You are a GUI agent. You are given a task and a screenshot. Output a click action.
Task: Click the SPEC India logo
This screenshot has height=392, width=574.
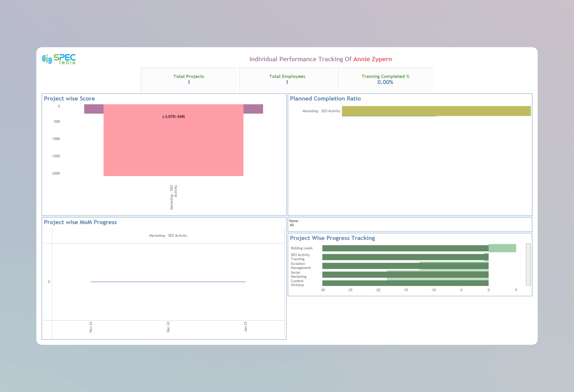click(x=59, y=59)
